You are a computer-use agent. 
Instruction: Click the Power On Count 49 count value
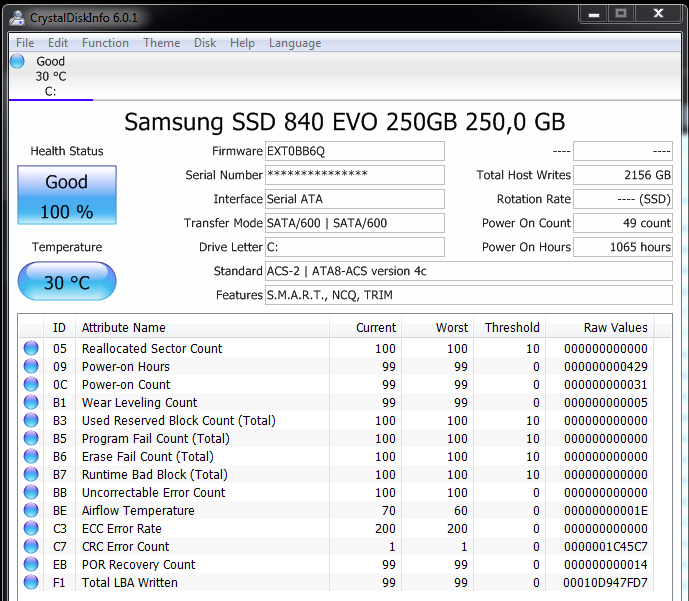tap(623, 223)
